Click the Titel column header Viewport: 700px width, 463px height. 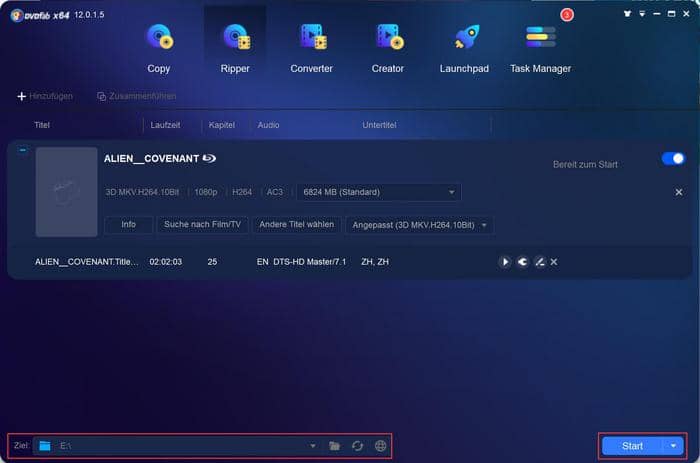click(x=42, y=125)
